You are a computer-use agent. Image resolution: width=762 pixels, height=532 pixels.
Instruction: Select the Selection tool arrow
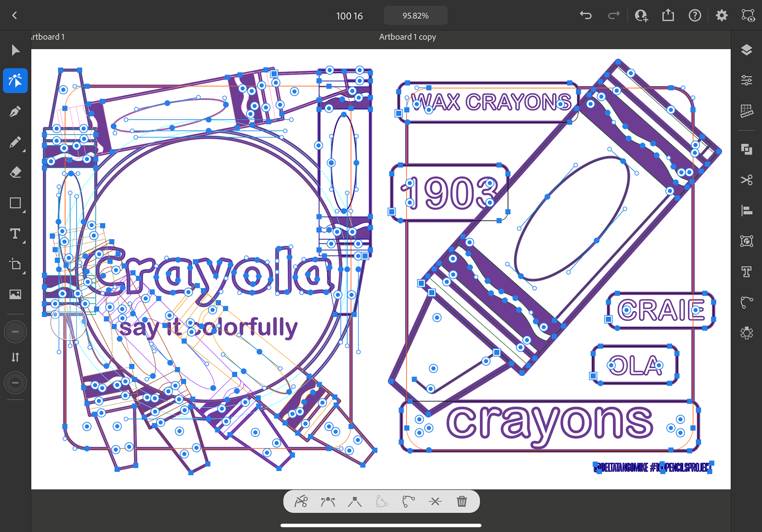pos(15,50)
